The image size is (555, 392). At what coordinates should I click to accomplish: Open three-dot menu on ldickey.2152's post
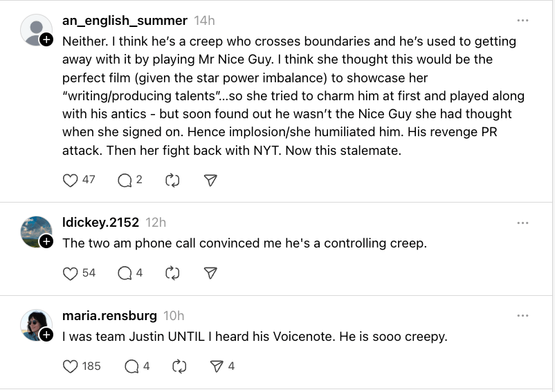tap(522, 223)
